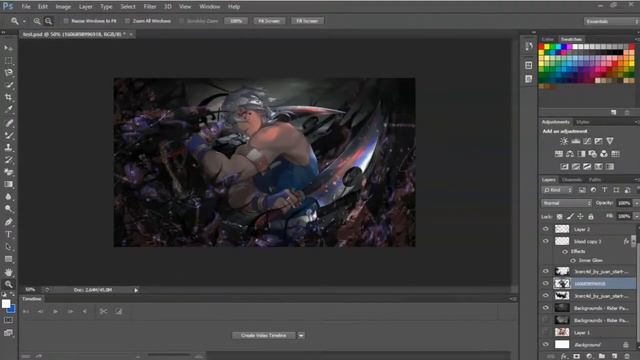Select the Gradient tool

point(8,184)
